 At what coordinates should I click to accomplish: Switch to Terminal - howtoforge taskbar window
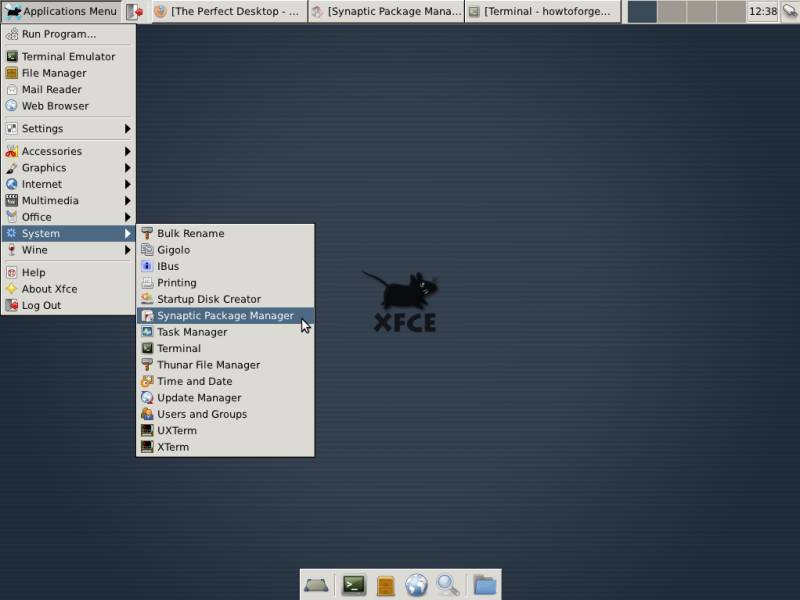(542, 11)
